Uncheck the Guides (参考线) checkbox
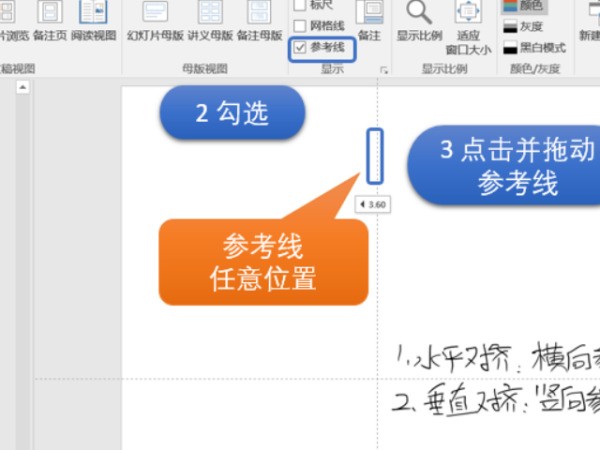600x450 pixels. (300, 47)
